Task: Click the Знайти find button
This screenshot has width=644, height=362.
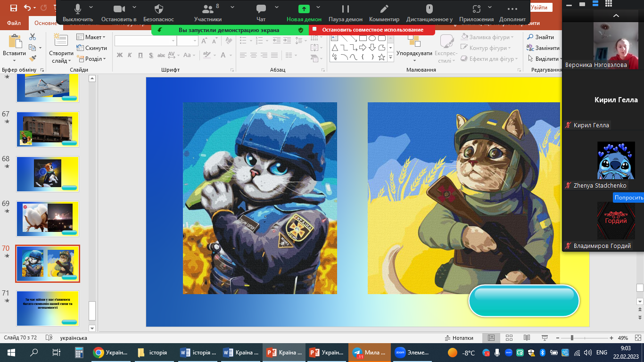Action: [540, 37]
